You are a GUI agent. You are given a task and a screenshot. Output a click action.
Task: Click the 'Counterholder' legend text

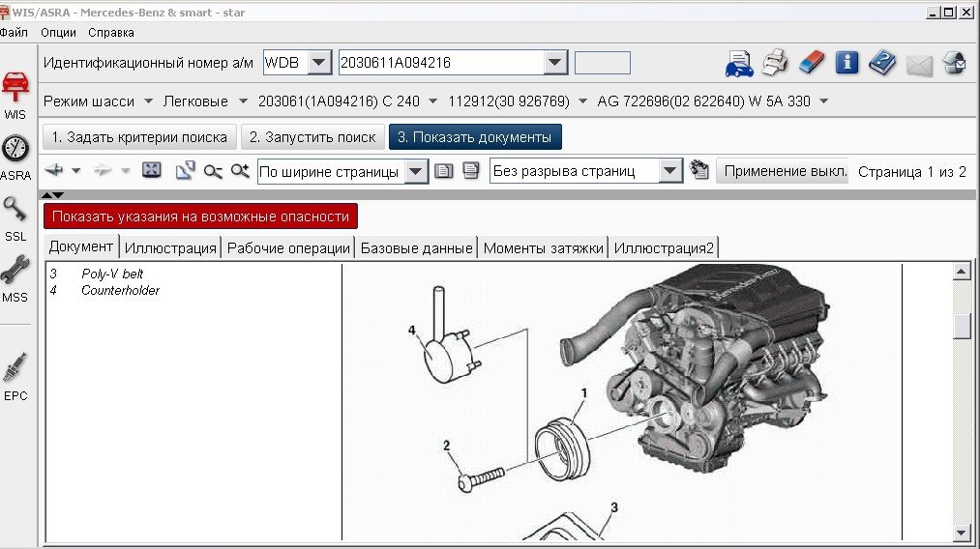tap(120, 290)
